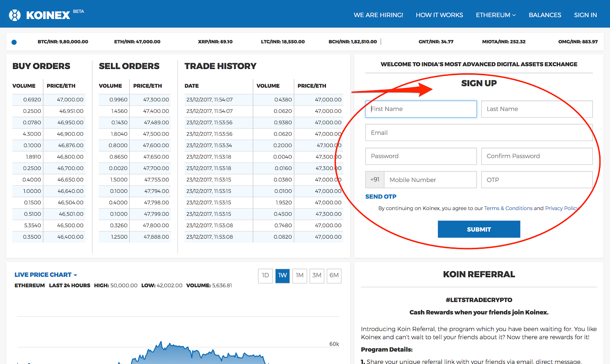Click the trade dated 23/12/2017, 11:53:34
Viewport: 610px width, 364px height.
(x=209, y=145)
